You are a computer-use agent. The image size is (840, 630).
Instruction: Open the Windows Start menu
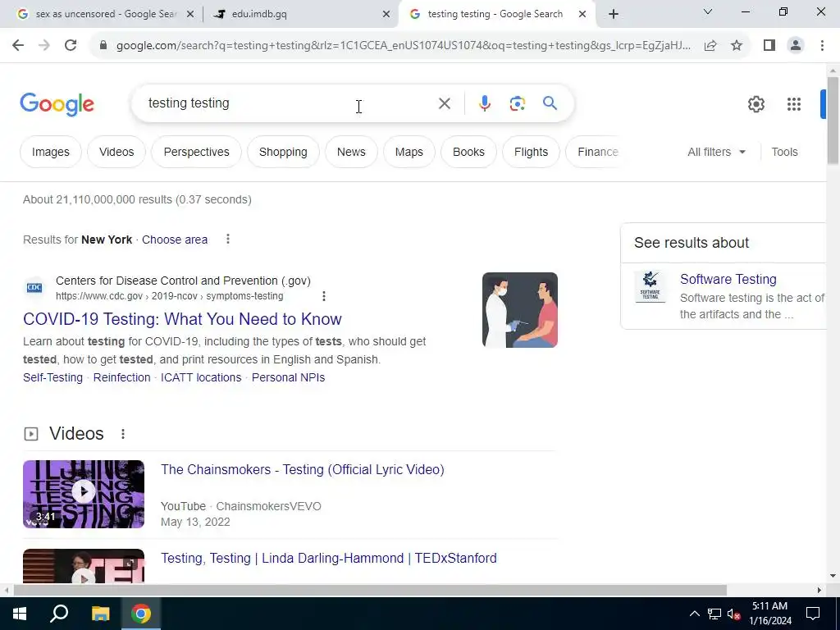[20, 614]
